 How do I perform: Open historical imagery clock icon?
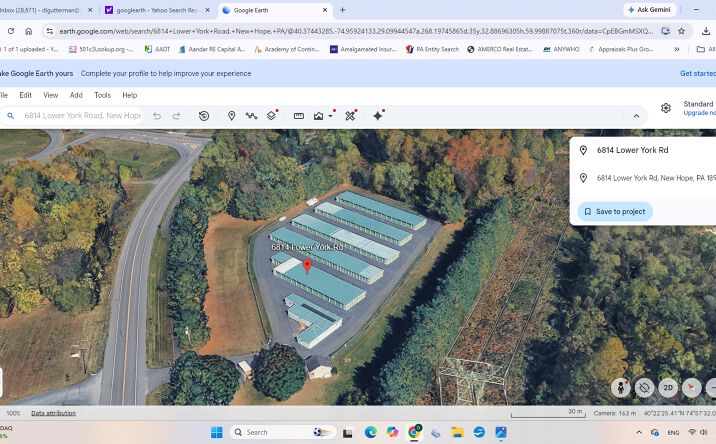pyautogui.click(x=204, y=116)
